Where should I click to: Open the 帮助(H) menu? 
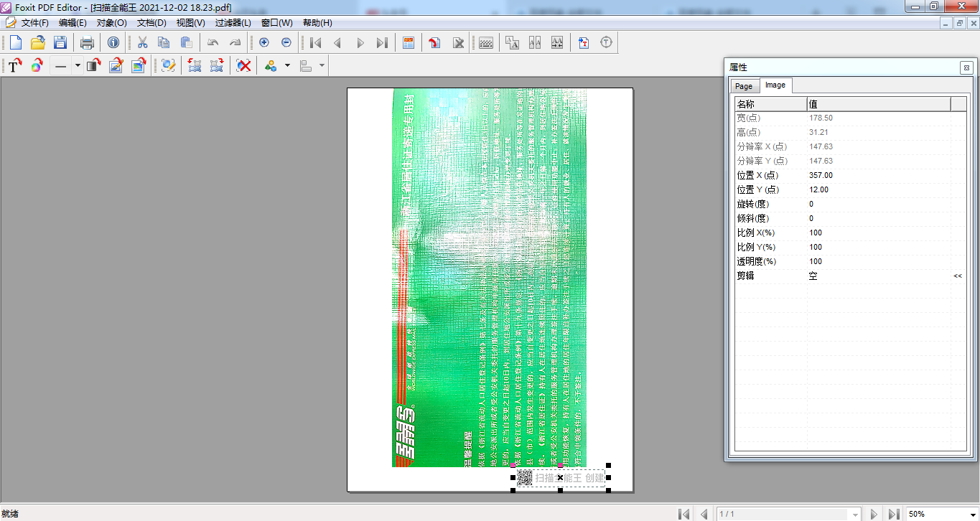click(317, 23)
